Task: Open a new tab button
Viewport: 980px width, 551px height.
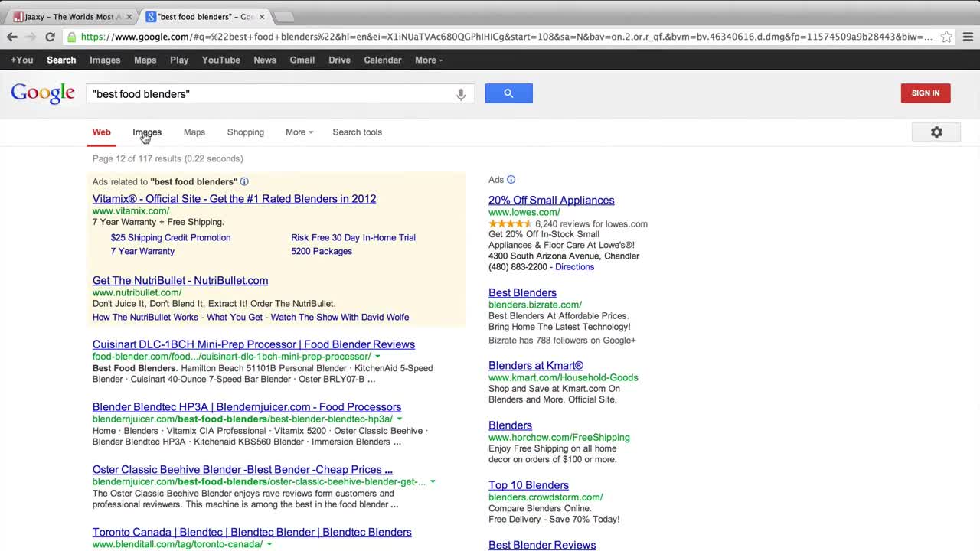Action: click(x=283, y=17)
